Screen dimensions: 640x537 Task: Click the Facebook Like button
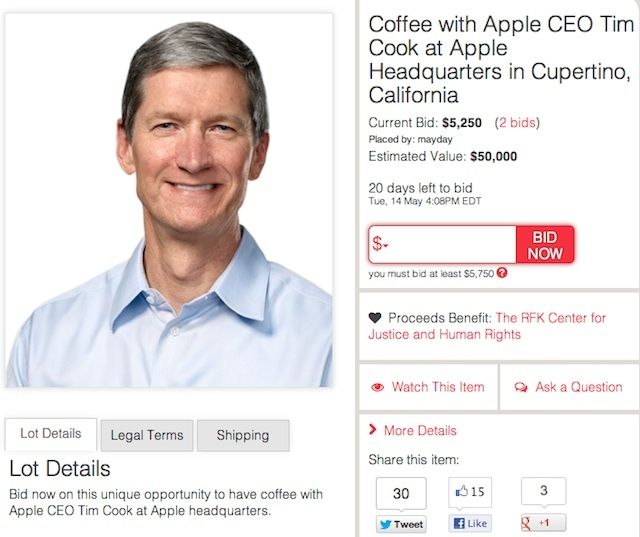point(470,523)
